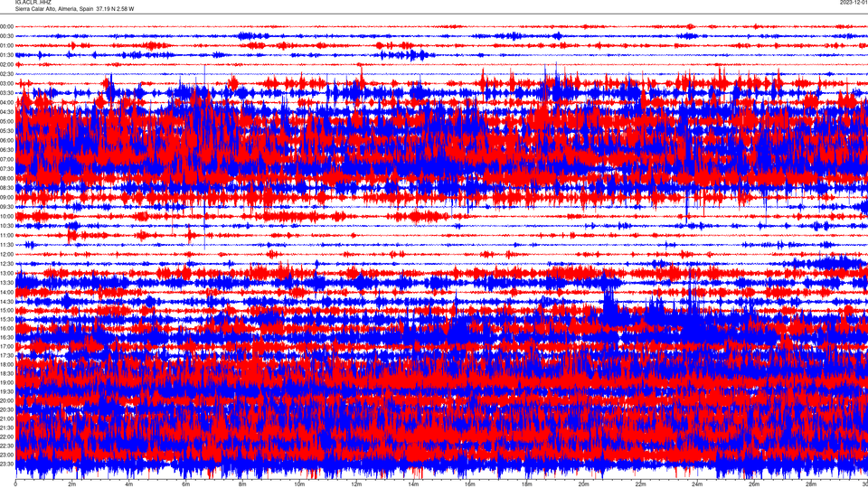868x488 pixels.
Task: Select the 07:00 time row label
Action: pos(6,159)
